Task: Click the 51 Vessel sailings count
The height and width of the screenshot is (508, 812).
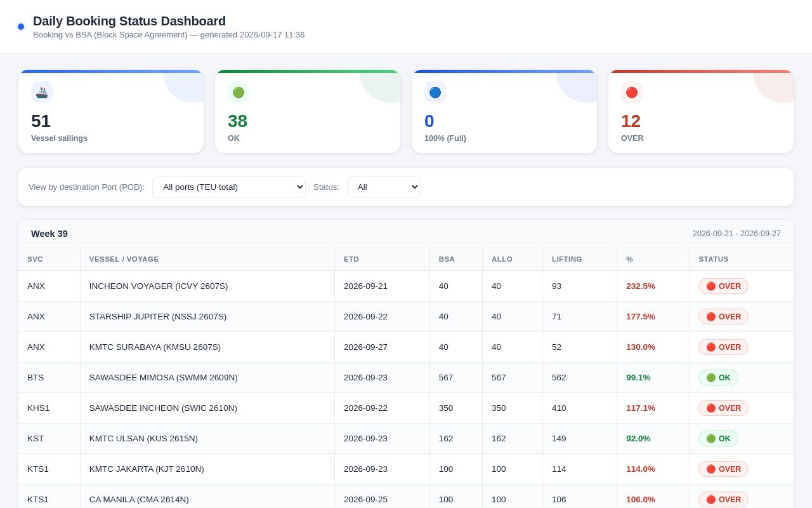Action: click(x=41, y=121)
